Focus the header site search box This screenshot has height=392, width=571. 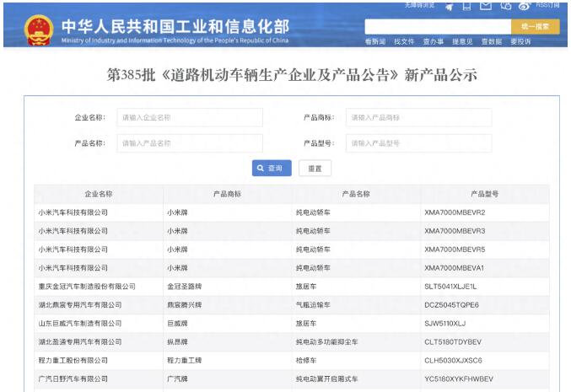coord(438,27)
